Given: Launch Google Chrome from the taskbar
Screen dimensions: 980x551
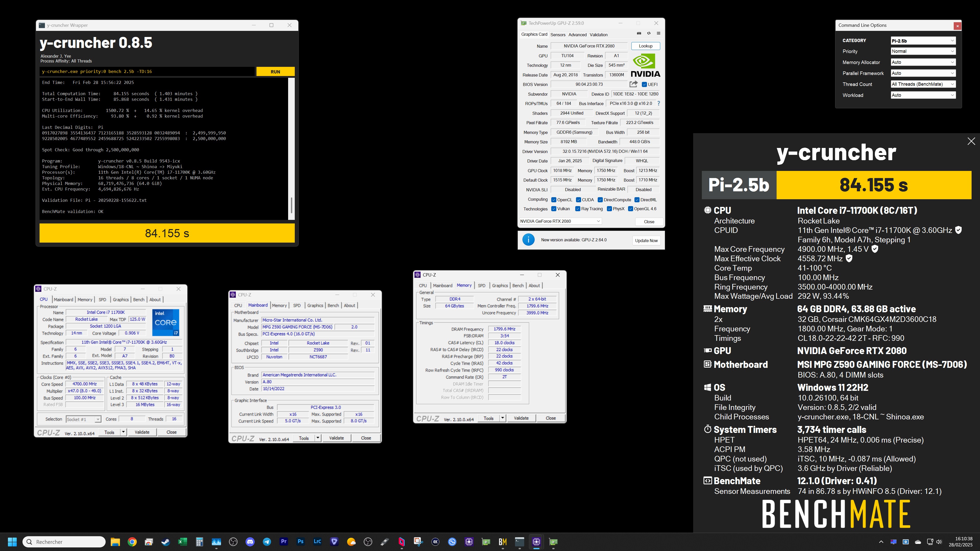Looking at the screenshot, I should [x=132, y=542].
